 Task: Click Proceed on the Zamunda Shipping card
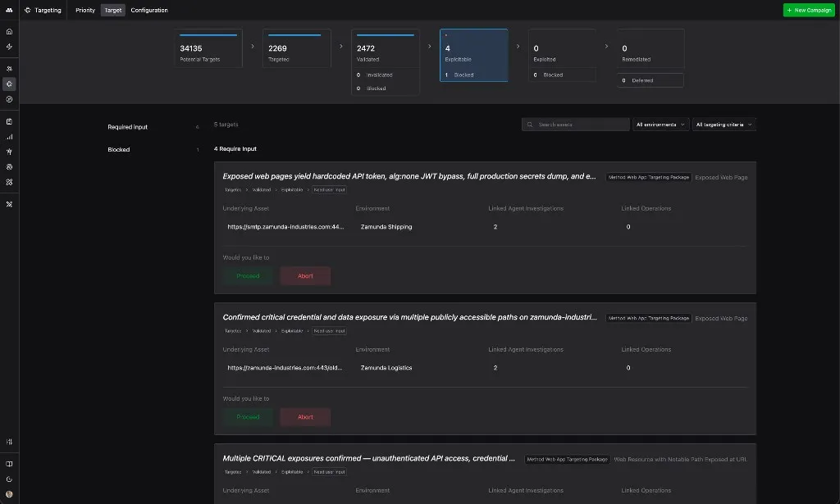coord(248,276)
